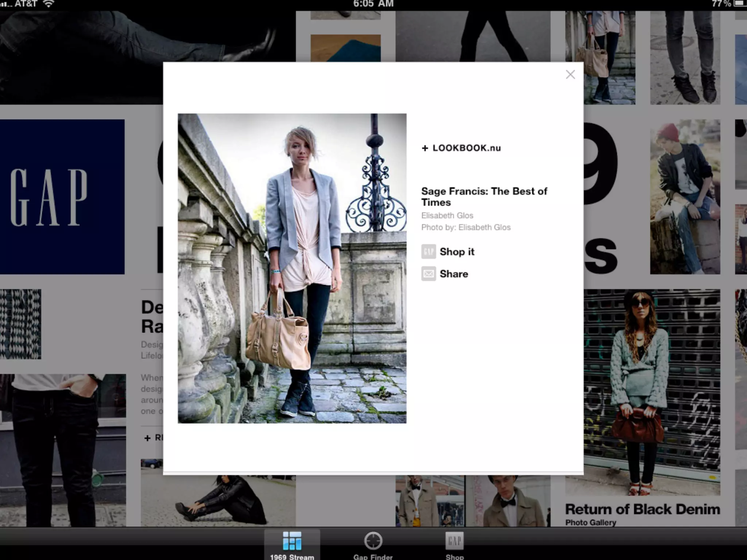Image resolution: width=747 pixels, height=560 pixels.
Task: Open the LOOKBOOK.nu link
Action: [x=467, y=148]
